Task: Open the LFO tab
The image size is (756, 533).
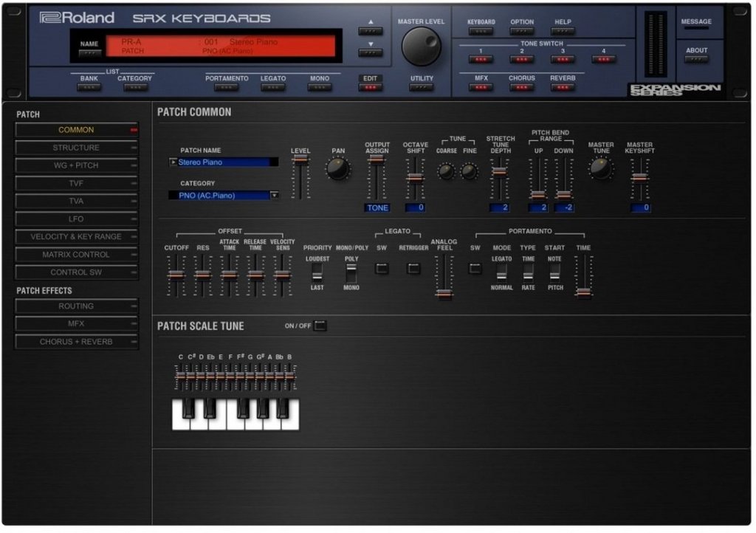Action: coord(76,219)
